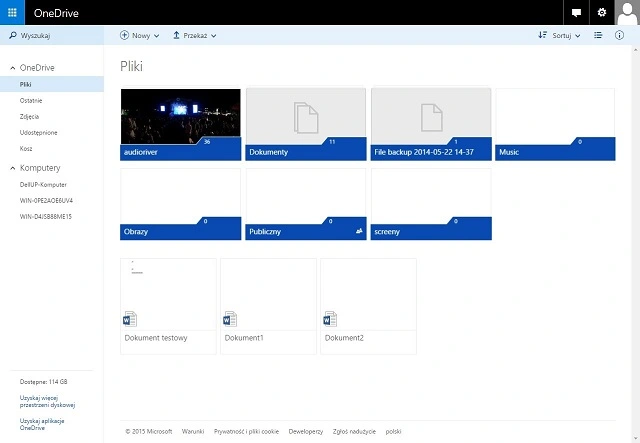Go to Zdjęcia in the sidebar
This screenshot has height=443, width=640.
tap(30, 116)
